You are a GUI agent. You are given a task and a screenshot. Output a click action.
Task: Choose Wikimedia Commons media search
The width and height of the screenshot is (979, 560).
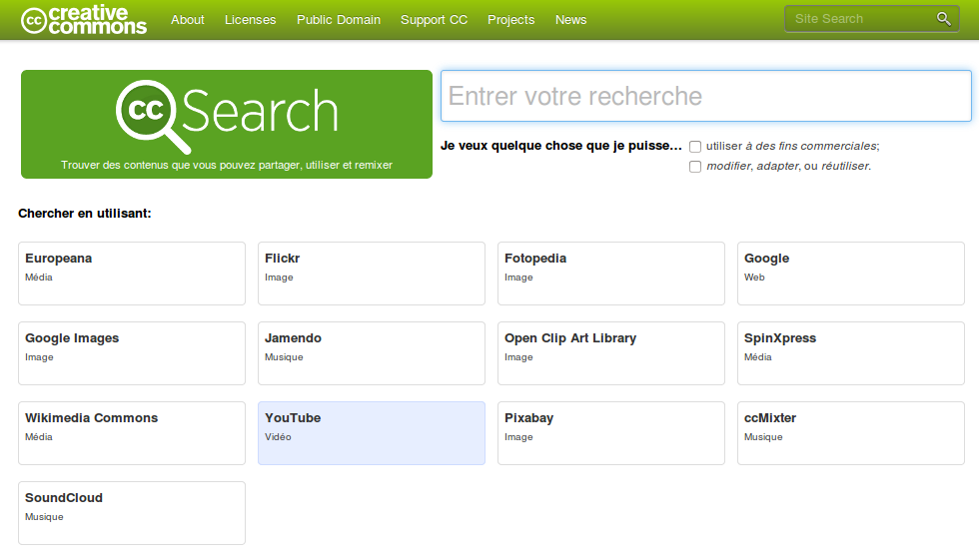coord(131,433)
